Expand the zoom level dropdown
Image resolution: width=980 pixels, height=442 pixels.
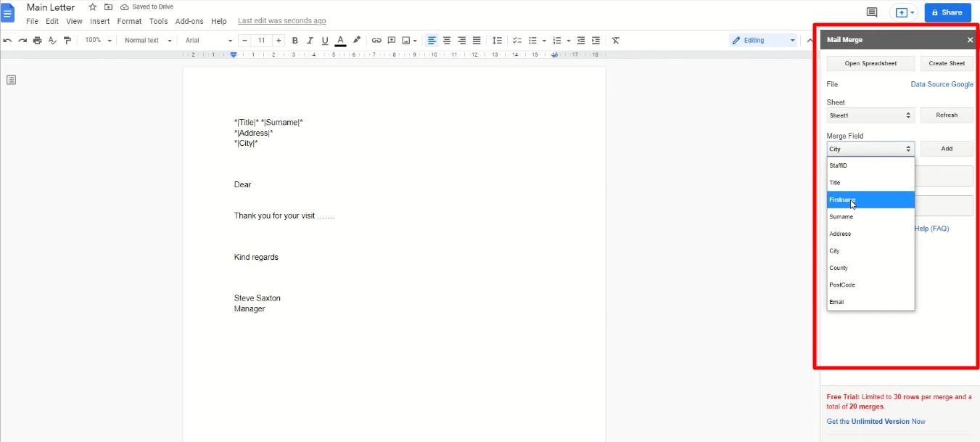(97, 40)
